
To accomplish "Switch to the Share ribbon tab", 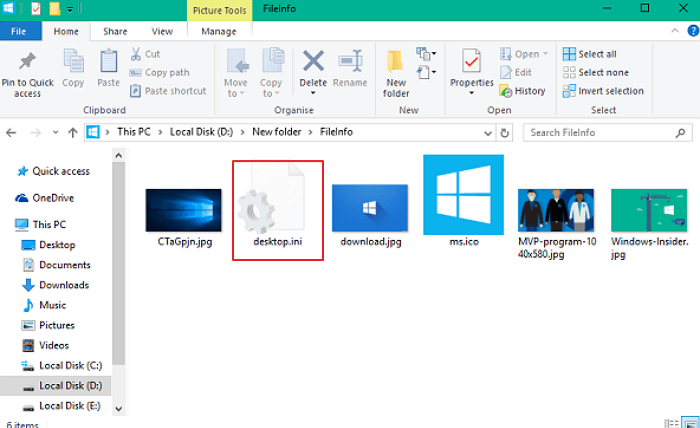I will 115,31.
